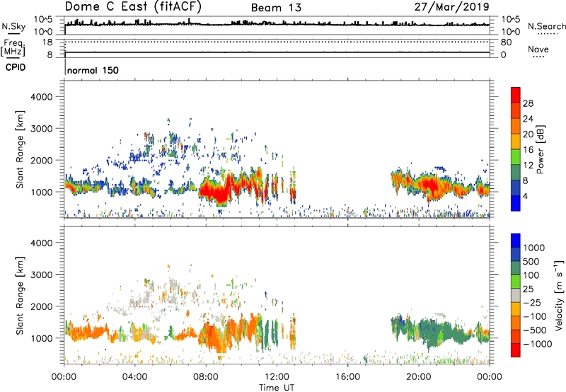Viewport: 566px width, 392px height.
Task: Click the 'Time UT' axis label
Action: 277,387
